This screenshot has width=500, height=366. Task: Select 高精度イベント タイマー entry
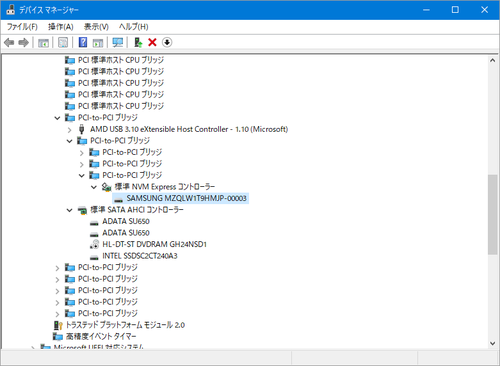tap(101, 336)
